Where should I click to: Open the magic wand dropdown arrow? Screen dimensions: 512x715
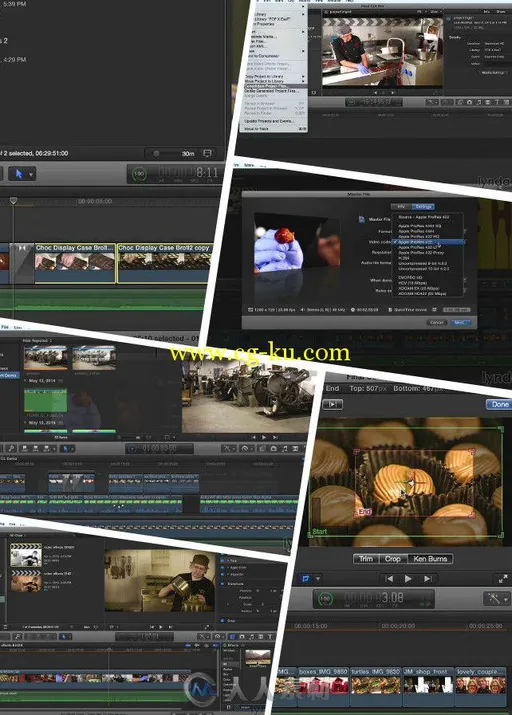506,599
